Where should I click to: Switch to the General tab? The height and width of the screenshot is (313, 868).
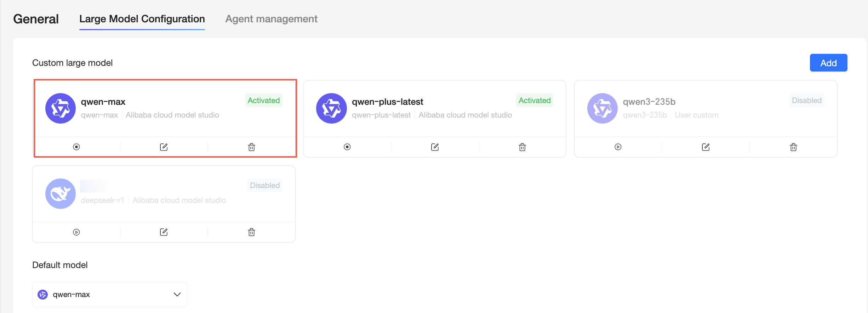click(36, 19)
